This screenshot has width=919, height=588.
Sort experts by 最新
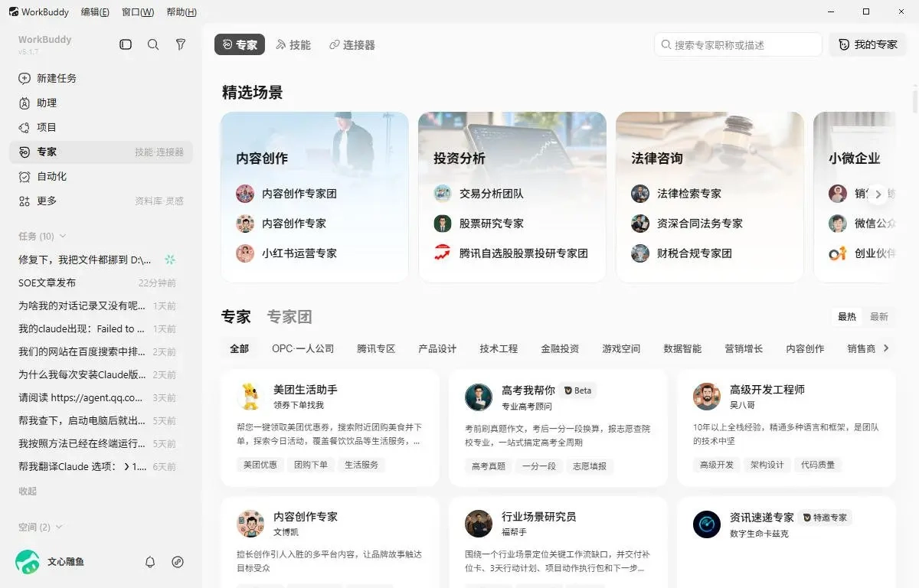(x=879, y=316)
